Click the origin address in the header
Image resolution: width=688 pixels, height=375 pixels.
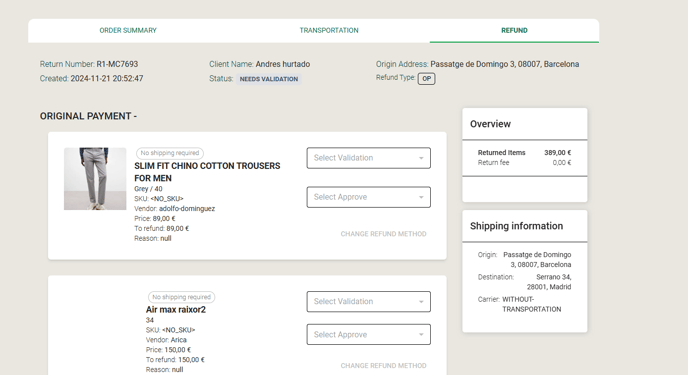tap(505, 64)
